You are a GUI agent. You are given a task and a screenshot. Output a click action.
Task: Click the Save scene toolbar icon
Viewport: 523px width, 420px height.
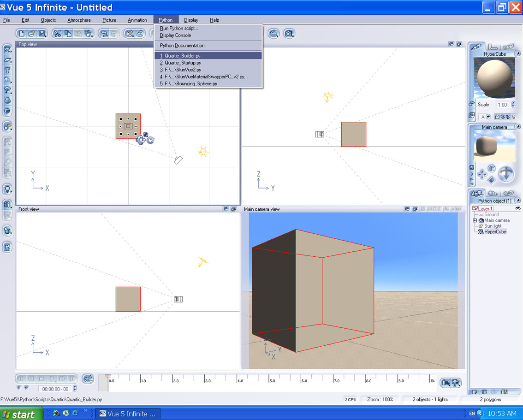42,34
